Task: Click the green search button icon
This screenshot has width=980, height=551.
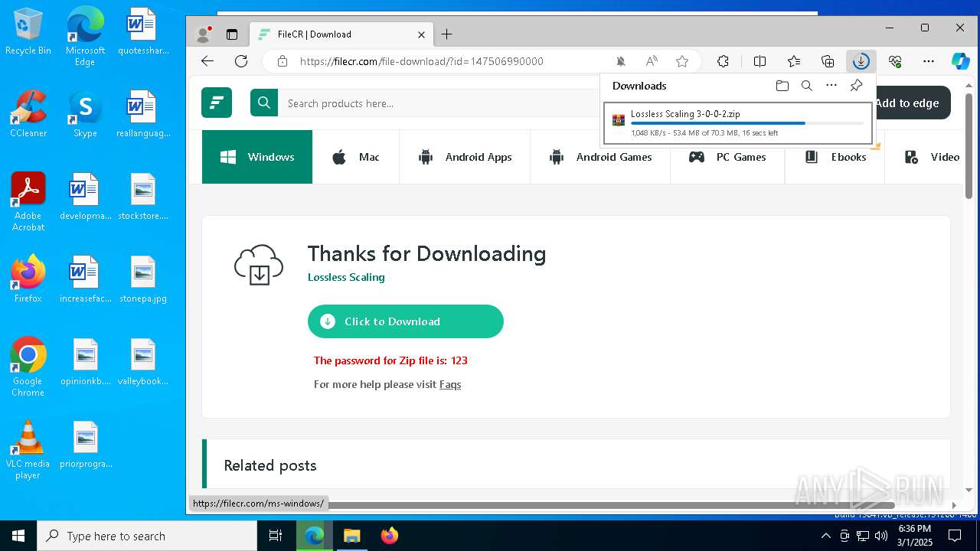Action: (264, 103)
